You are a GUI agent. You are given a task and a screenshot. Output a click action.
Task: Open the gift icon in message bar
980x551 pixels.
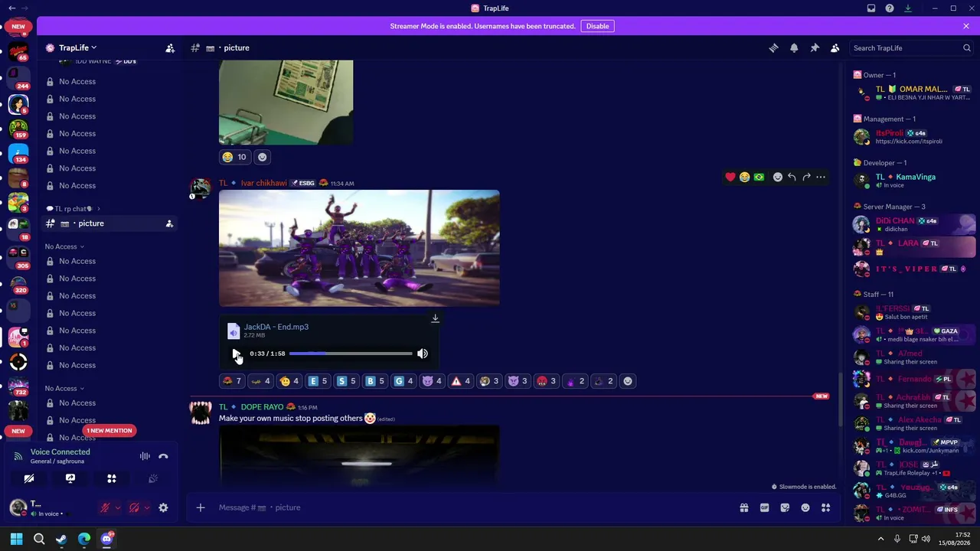coord(743,507)
